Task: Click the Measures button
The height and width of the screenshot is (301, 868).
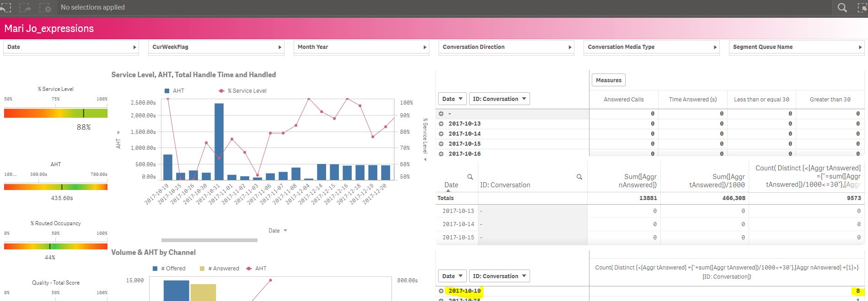Action: pyautogui.click(x=608, y=80)
